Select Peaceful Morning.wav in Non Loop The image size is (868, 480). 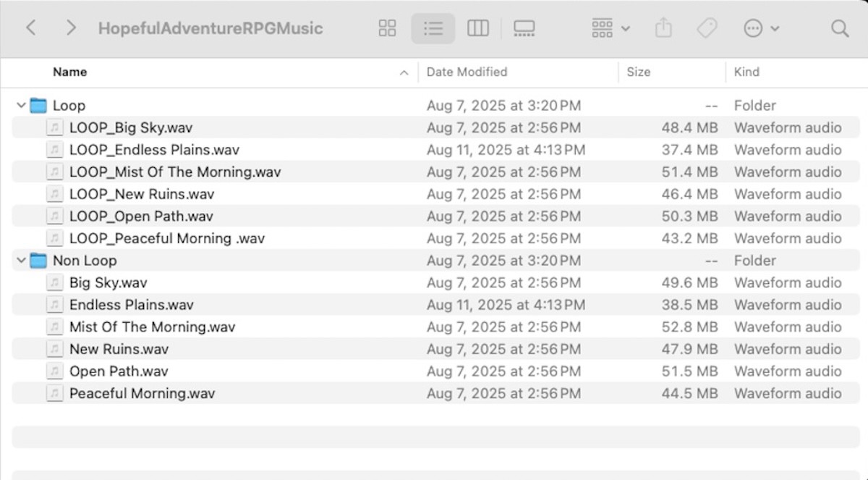pyautogui.click(x=142, y=394)
